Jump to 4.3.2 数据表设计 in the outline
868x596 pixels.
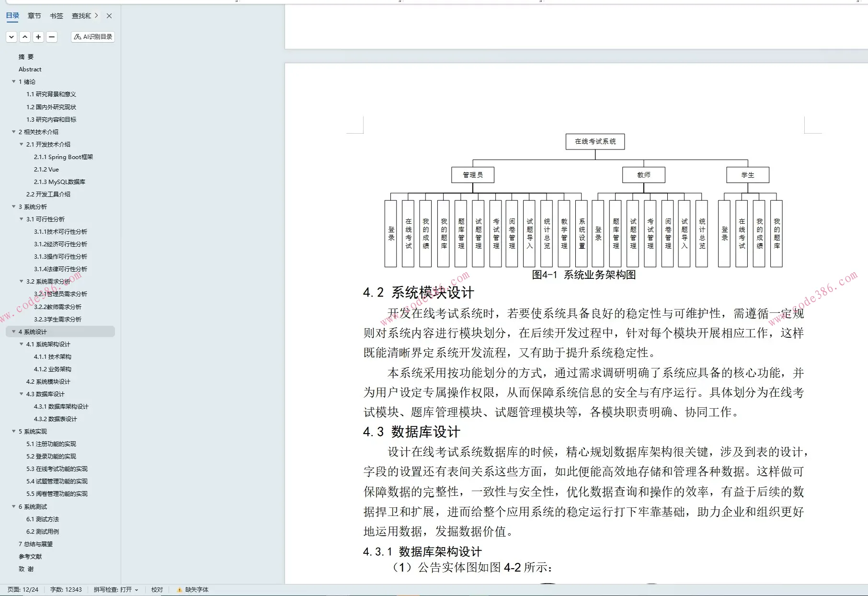coord(56,418)
